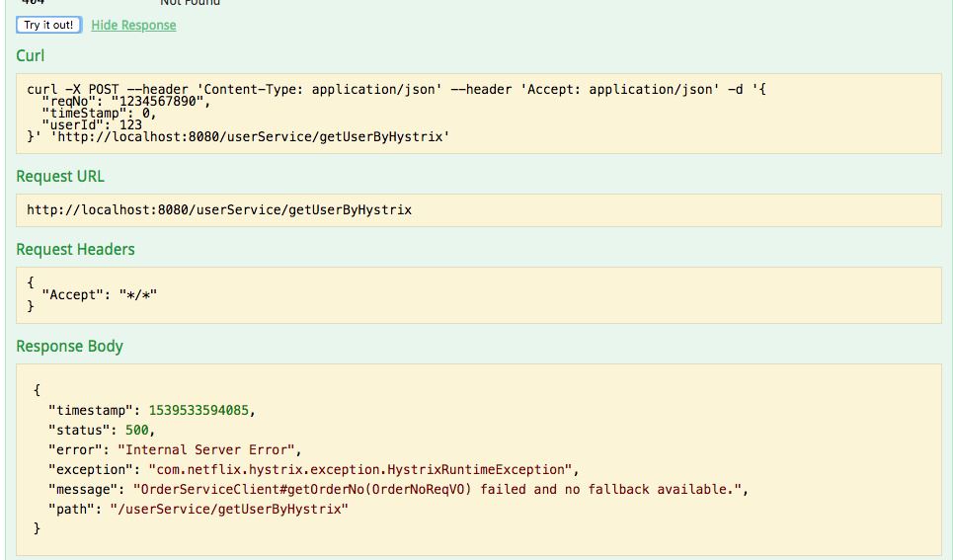Image resolution: width=953 pixels, height=560 pixels.
Task: Click the Curl section heading
Action: [31, 55]
